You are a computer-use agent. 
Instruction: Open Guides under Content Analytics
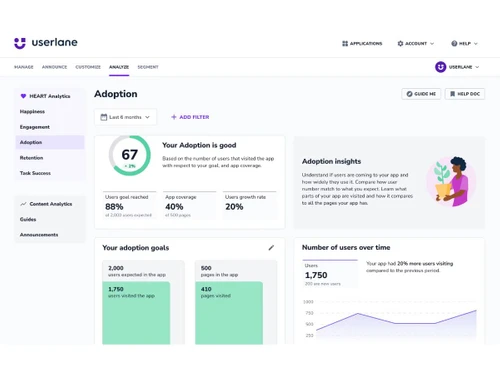pos(50,219)
